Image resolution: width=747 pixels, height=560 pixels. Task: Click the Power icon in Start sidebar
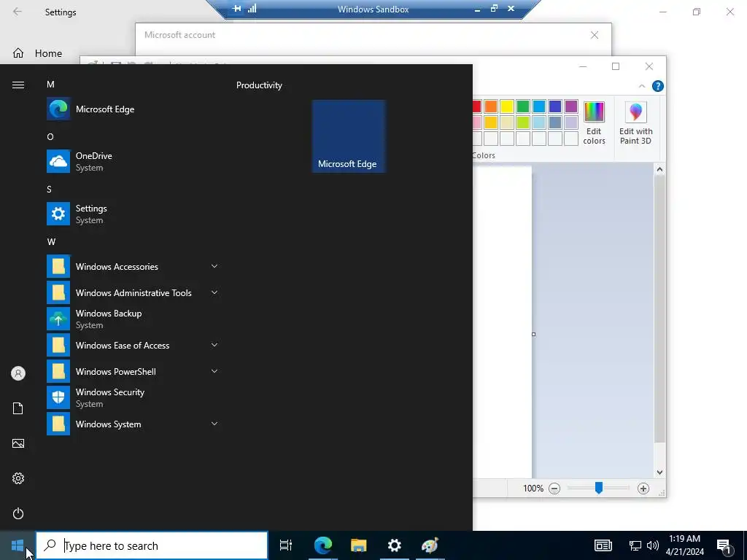coord(18,513)
